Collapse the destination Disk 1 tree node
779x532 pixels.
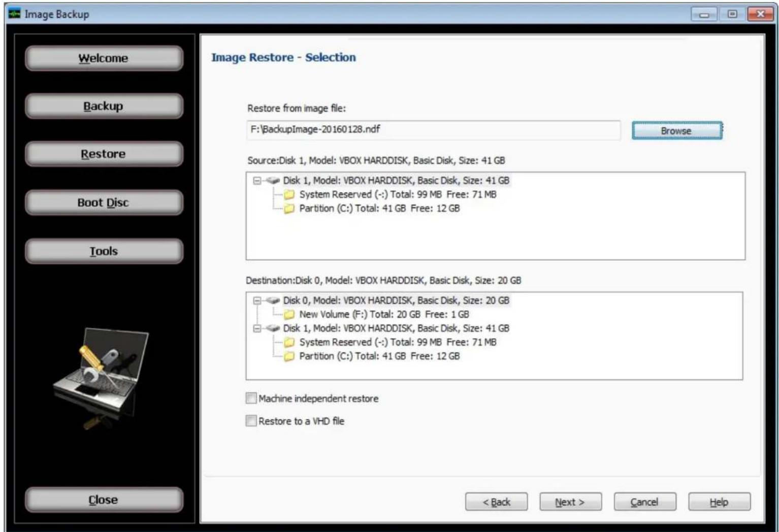pyautogui.click(x=257, y=328)
